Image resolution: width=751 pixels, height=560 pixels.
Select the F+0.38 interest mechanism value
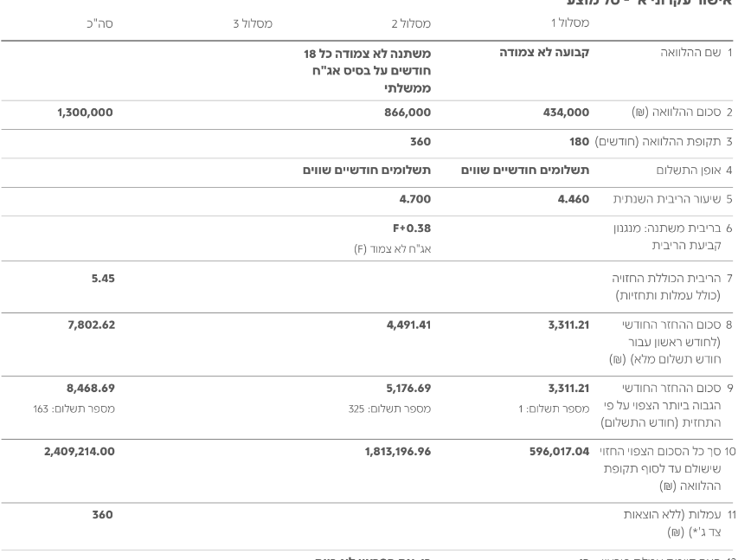click(x=411, y=229)
